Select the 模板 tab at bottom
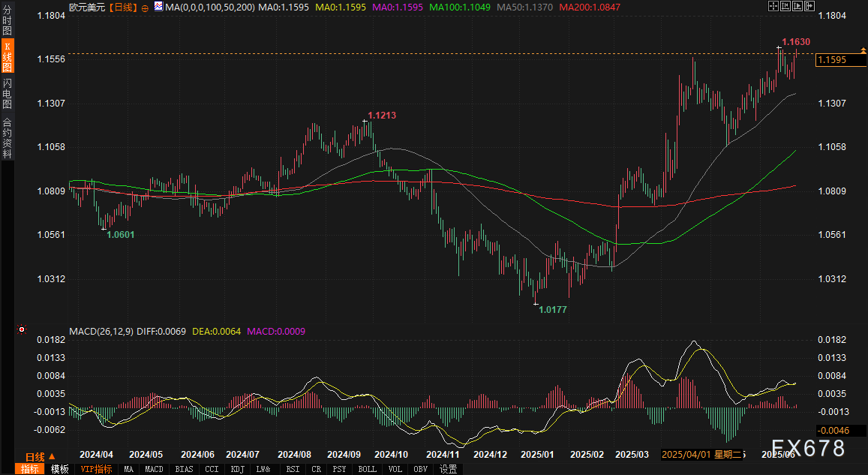The height and width of the screenshot is (475, 868). pyautogui.click(x=60, y=469)
